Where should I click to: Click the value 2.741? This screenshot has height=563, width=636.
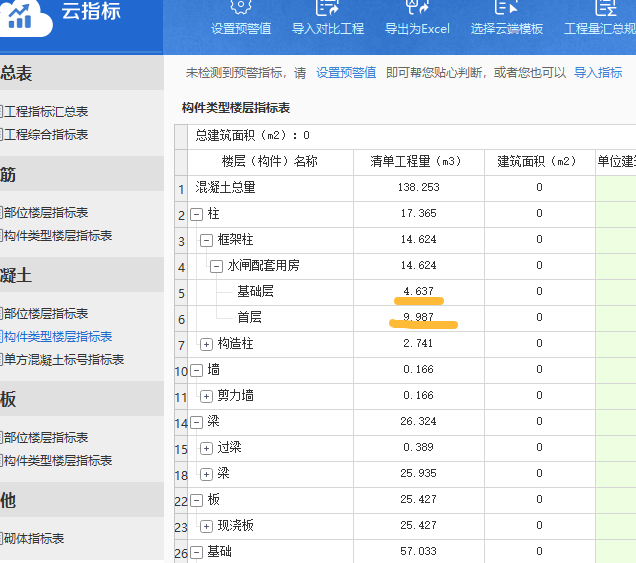(x=418, y=344)
